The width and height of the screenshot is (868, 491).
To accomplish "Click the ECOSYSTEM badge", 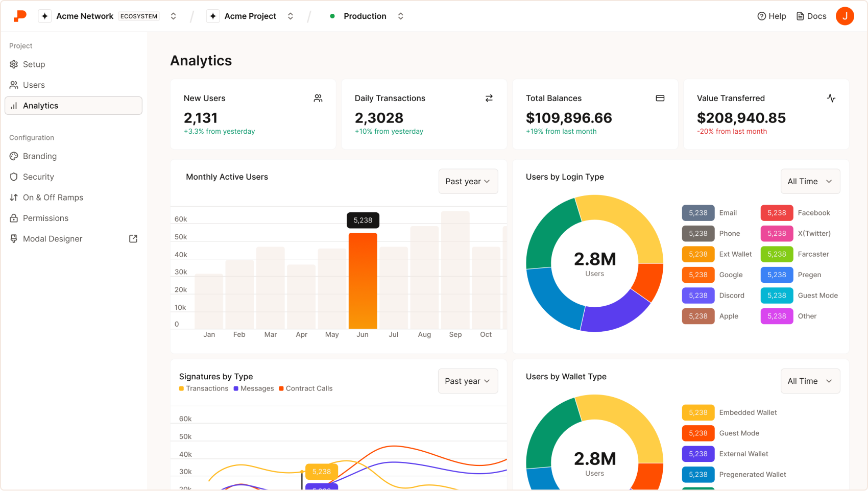I will tap(139, 16).
